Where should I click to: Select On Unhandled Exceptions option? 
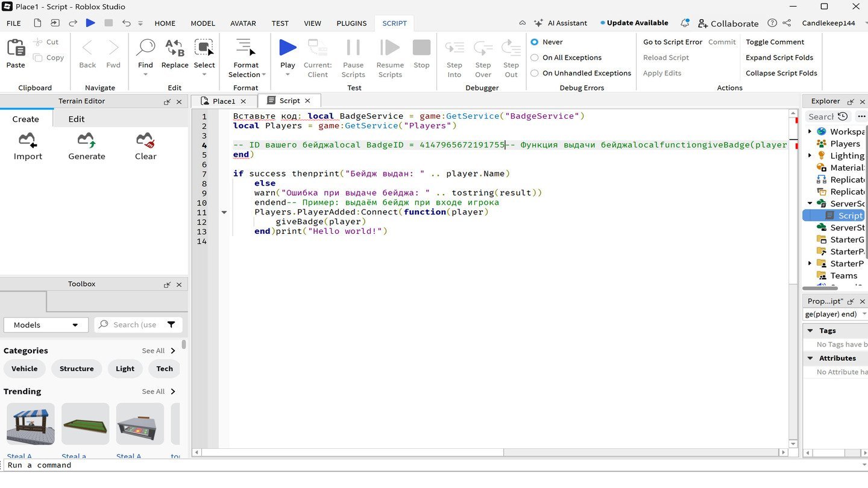pyautogui.click(x=534, y=74)
